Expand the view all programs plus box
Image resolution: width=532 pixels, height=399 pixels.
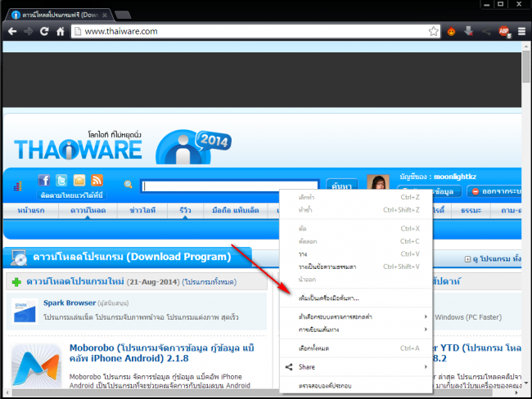point(467,259)
